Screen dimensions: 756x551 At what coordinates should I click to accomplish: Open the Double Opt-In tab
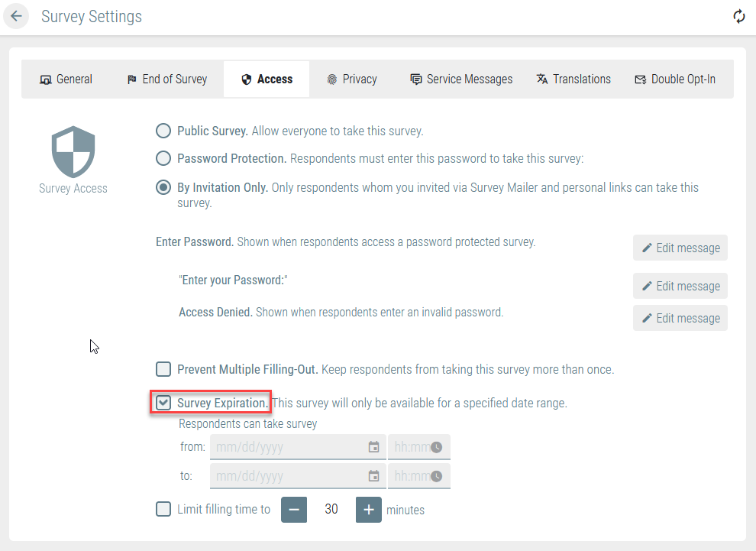tap(675, 79)
